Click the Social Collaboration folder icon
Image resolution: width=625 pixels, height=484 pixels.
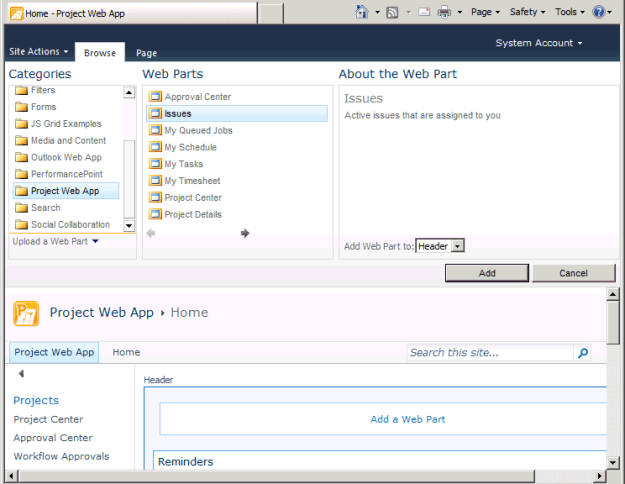click(21, 224)
